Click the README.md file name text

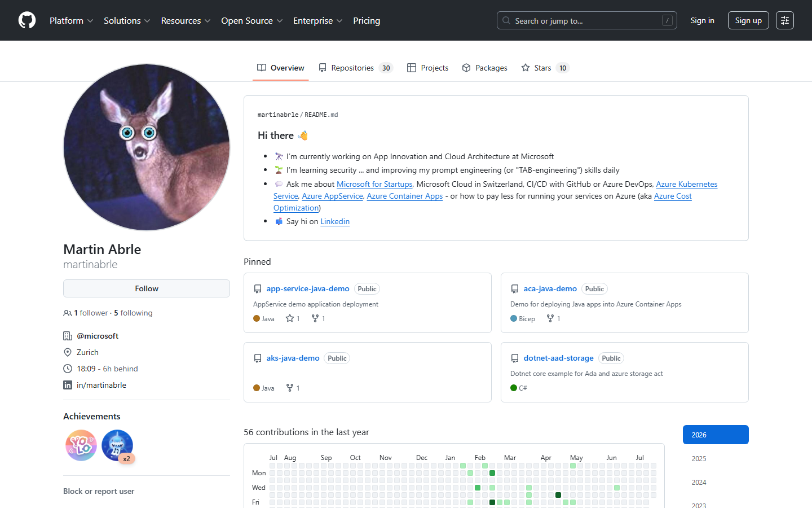coord(321,115)
